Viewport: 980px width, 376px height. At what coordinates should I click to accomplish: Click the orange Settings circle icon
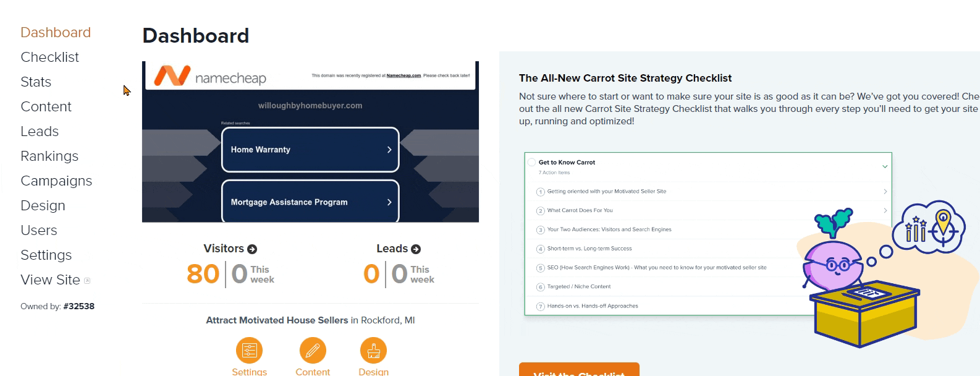[x=249, y=351]
